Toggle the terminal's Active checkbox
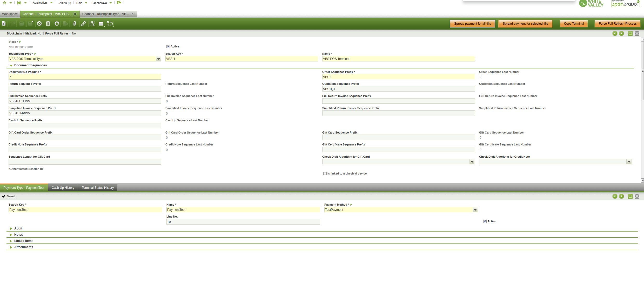644x300 pixels. coord(168,47)
